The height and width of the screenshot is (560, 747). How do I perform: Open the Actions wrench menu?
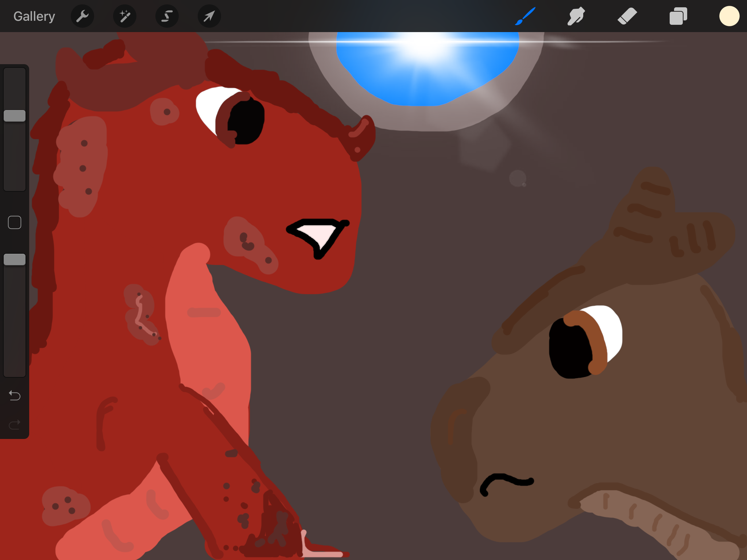pos(82,16)
